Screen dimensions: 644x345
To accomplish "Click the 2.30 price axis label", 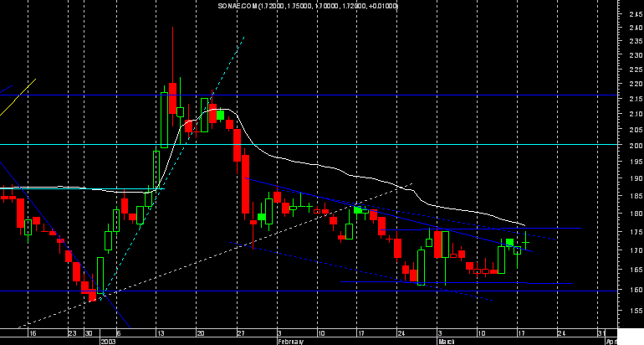I will 636,55.
